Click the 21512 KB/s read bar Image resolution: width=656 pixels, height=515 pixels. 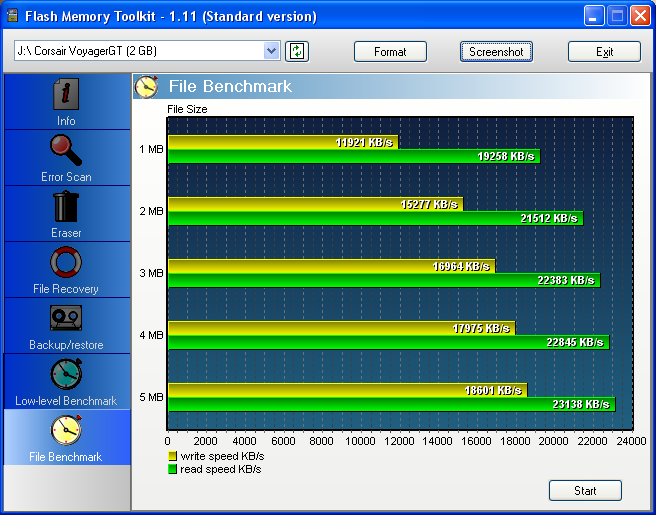[375, 218]
